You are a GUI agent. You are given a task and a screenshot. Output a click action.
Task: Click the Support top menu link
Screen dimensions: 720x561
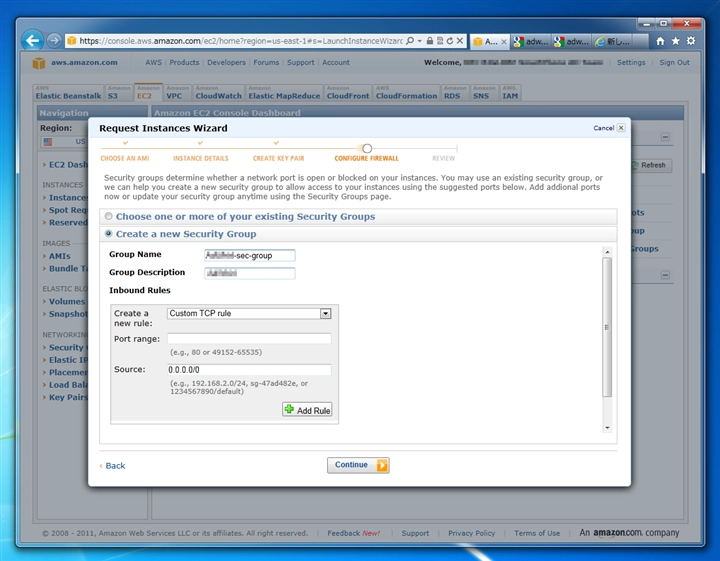click(x=301, y=62)
